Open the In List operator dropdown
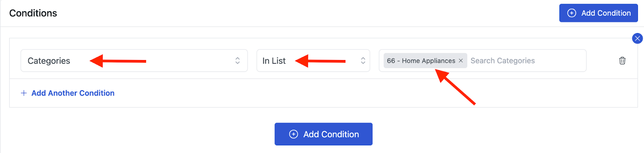 pos(313,60)
